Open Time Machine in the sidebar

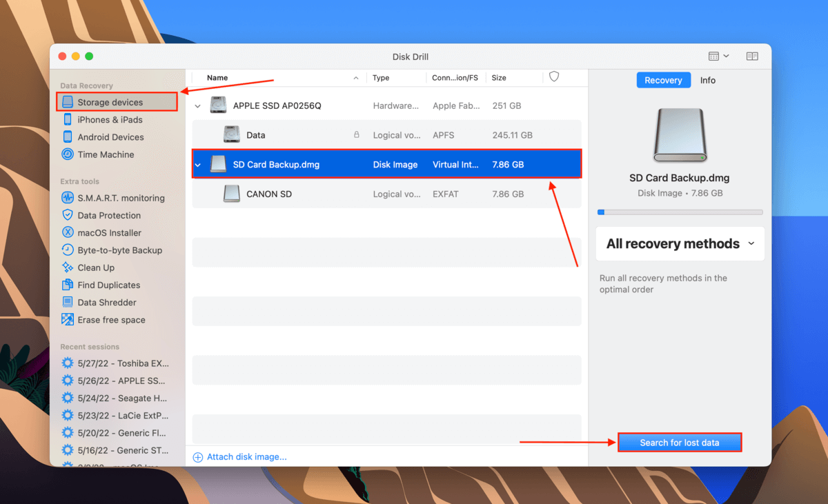click(106, 154)
